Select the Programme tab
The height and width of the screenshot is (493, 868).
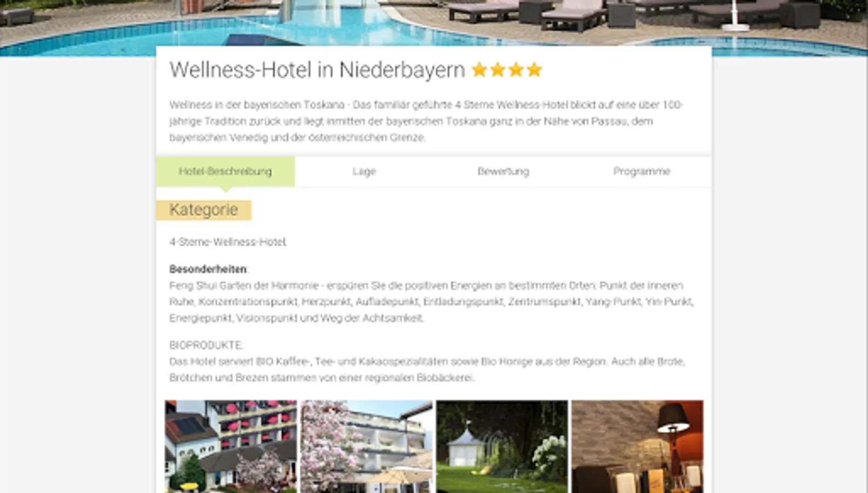tap(642, 171)
